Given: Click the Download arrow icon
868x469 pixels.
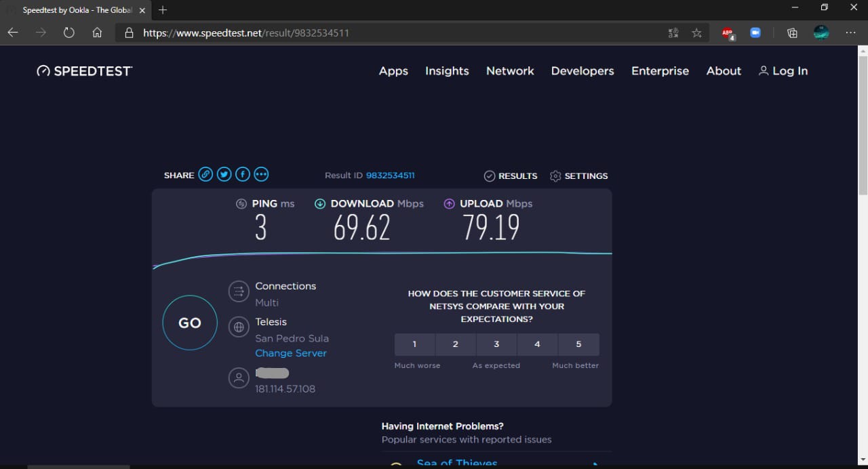Looking at the screenshot, I should pos(320,203).
